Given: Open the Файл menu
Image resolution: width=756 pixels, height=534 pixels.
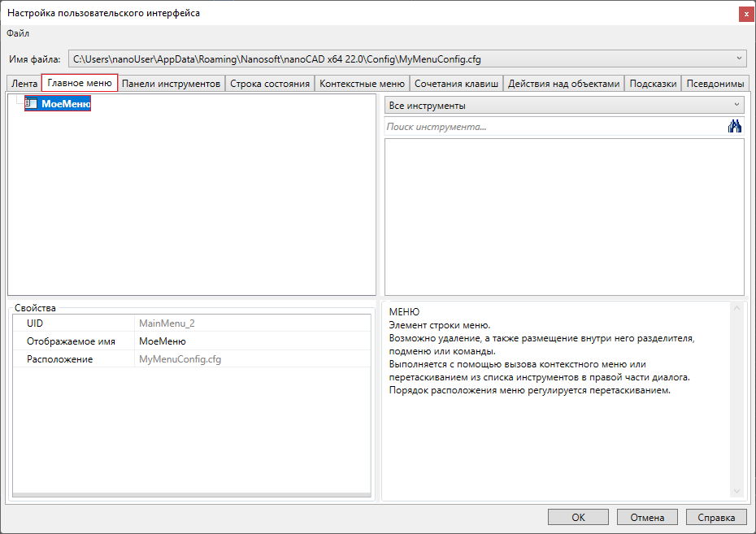Looking at the screenshot, I should (x=18, y=33).
